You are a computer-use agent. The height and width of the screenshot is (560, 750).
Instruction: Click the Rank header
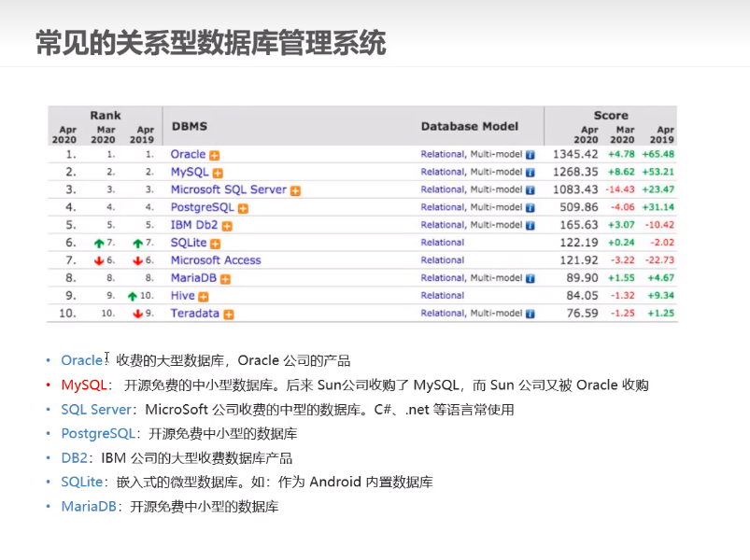tap(106, 116)
